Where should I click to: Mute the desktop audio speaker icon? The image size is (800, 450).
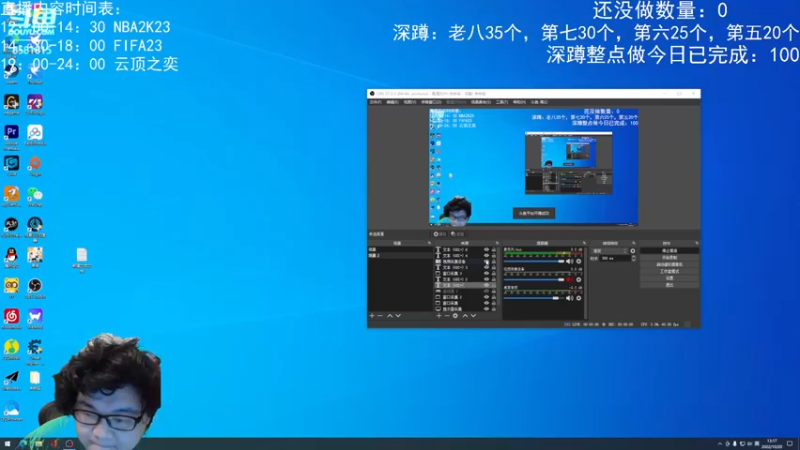pyautogui.click(x=569, y=298)
